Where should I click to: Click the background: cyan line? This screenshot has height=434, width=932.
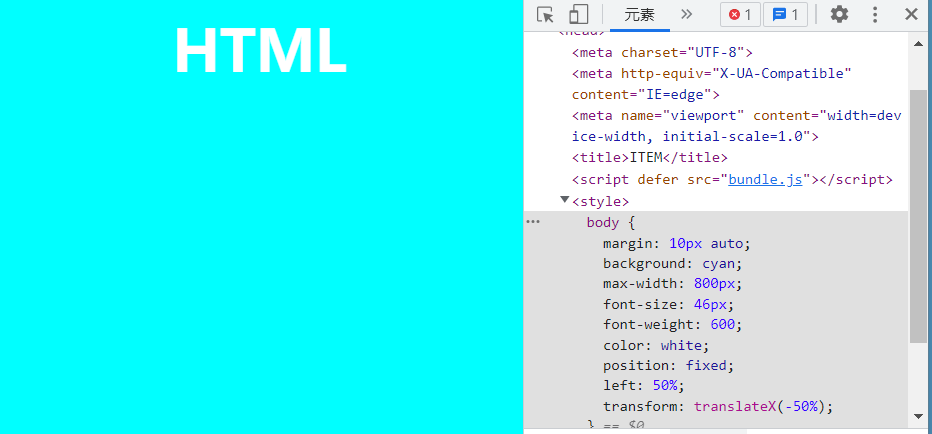673,263
